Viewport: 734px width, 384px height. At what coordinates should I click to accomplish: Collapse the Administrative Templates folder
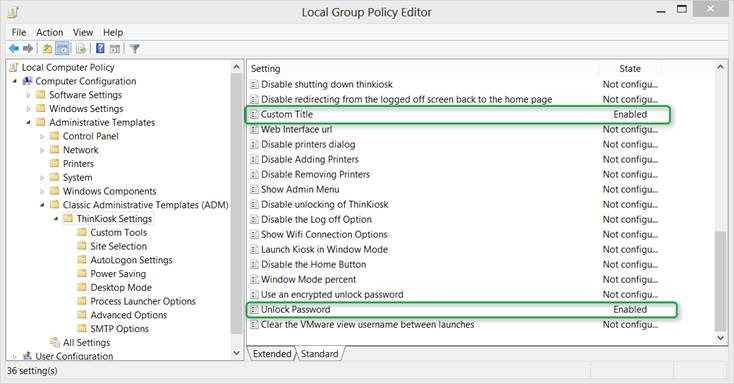tap(28, 123)
